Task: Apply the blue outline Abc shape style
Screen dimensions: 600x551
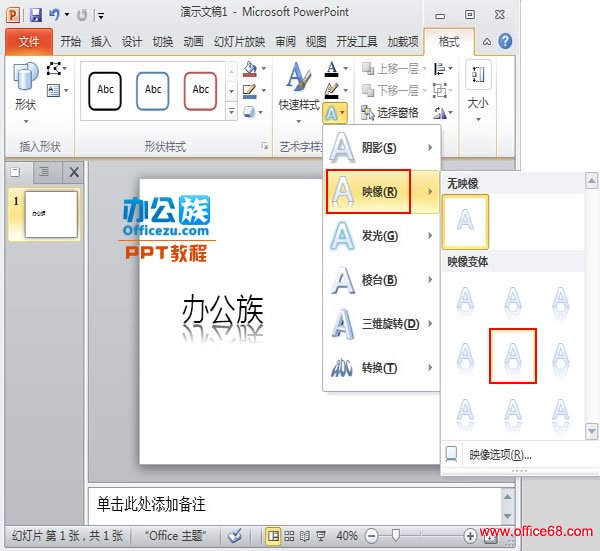Action: tap(153, 91)
